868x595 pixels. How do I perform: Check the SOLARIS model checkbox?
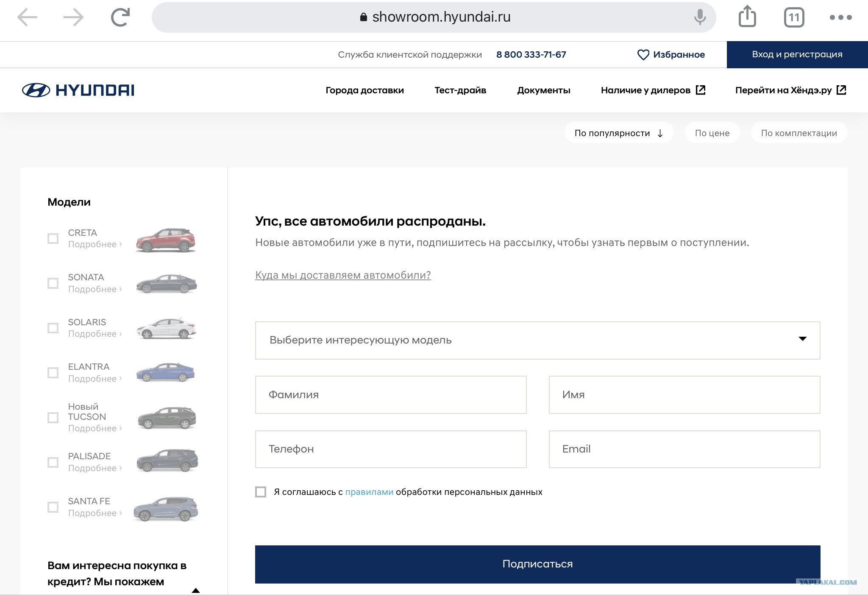click(53, 328)
